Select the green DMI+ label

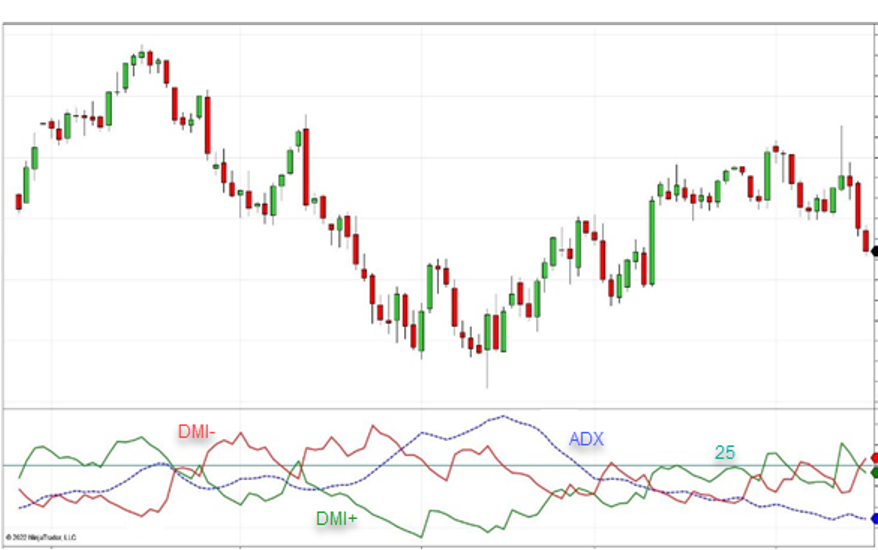tap(337, 519)
